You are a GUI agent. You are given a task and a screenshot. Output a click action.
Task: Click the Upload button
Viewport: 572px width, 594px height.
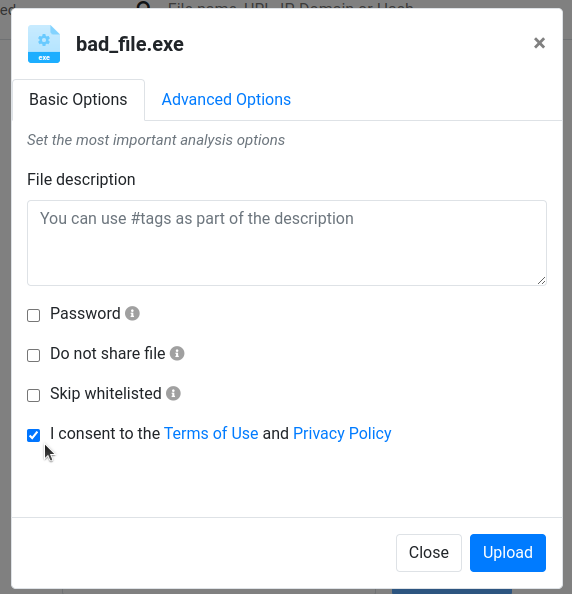(508, 553)
